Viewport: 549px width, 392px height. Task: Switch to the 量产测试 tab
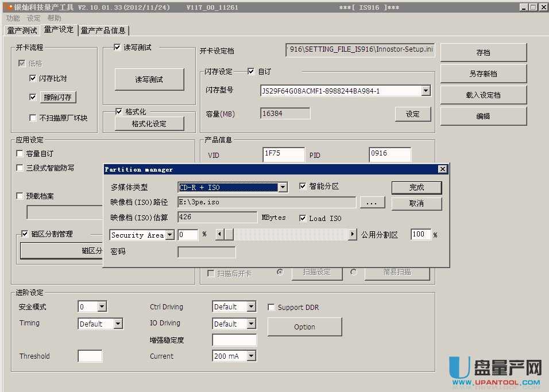22,30
